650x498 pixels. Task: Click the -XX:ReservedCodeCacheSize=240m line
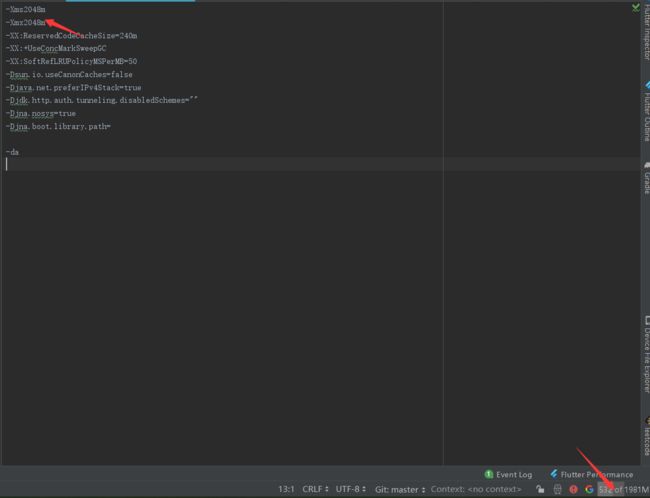click(71, 36)
